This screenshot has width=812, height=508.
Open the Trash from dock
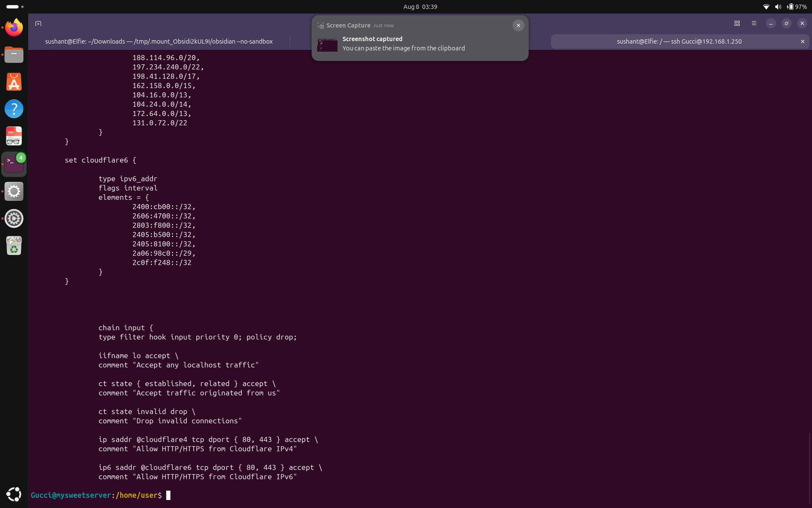[x=14, y=246]
